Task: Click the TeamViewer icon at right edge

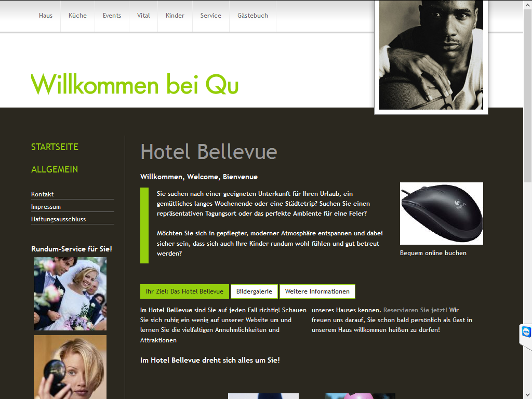Action: (526, 332)
